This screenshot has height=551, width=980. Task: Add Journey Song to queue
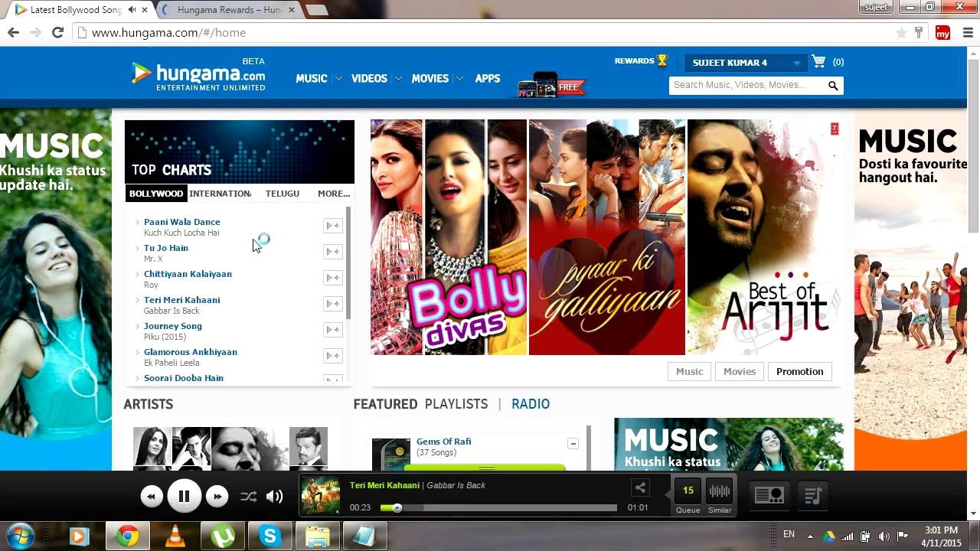coord(332,330)
